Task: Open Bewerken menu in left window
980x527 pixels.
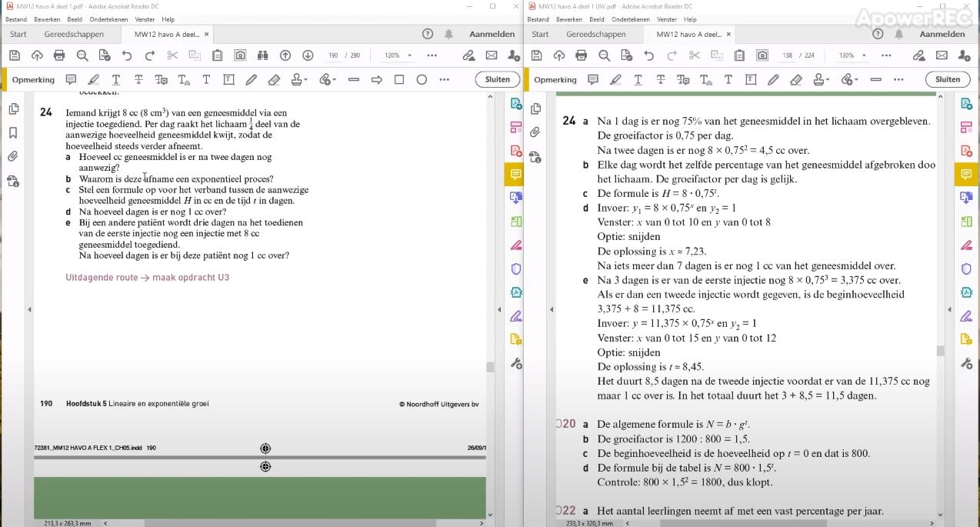Action: click(47, 19)
